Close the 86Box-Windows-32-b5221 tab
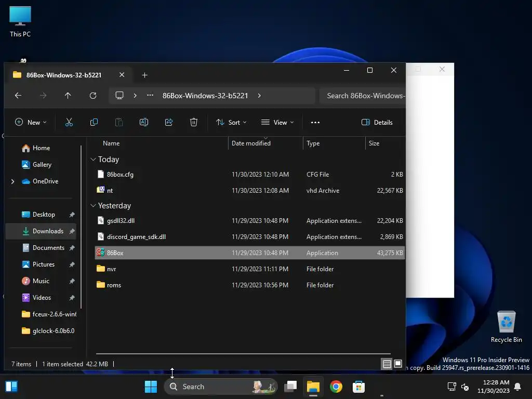This screenshot has width=532, height=399. [x=122, y=75]
